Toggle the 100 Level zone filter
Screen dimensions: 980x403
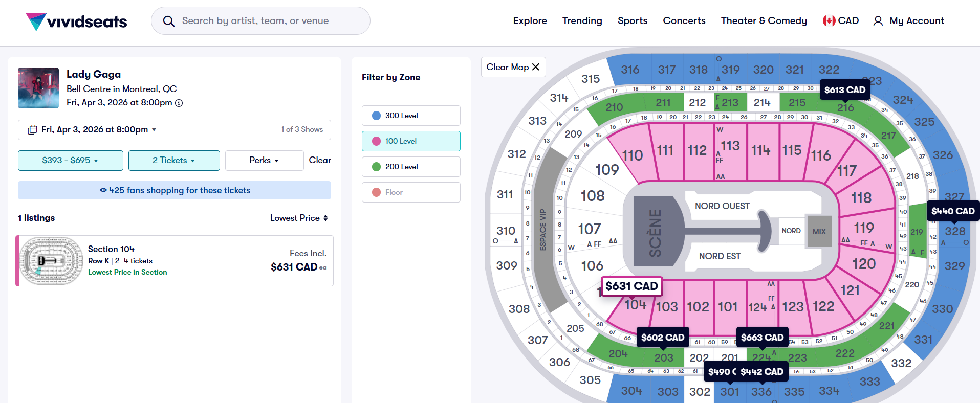(411, 141)
